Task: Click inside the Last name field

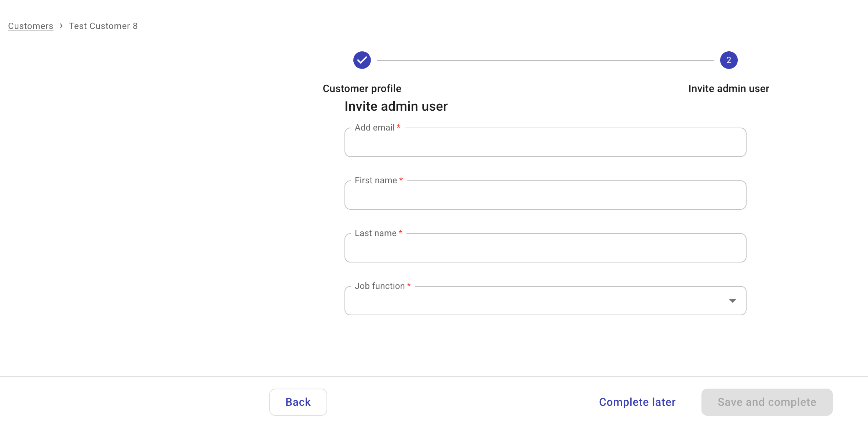Action: [x=545, y=248]
